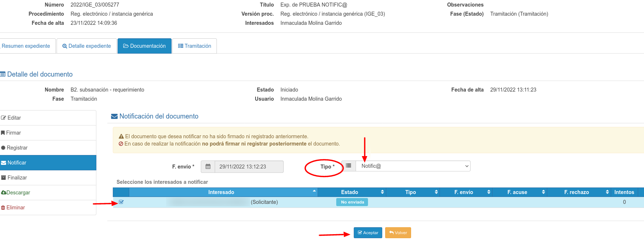
Task: Click the pencil icon next to Editar
Action: 4,118
